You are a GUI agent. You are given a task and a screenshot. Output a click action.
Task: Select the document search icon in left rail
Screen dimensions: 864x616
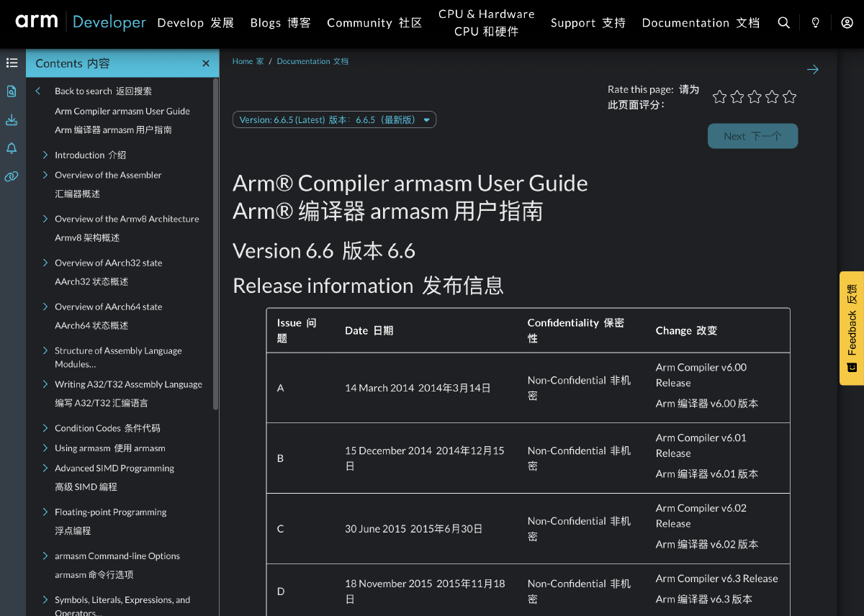12,91
